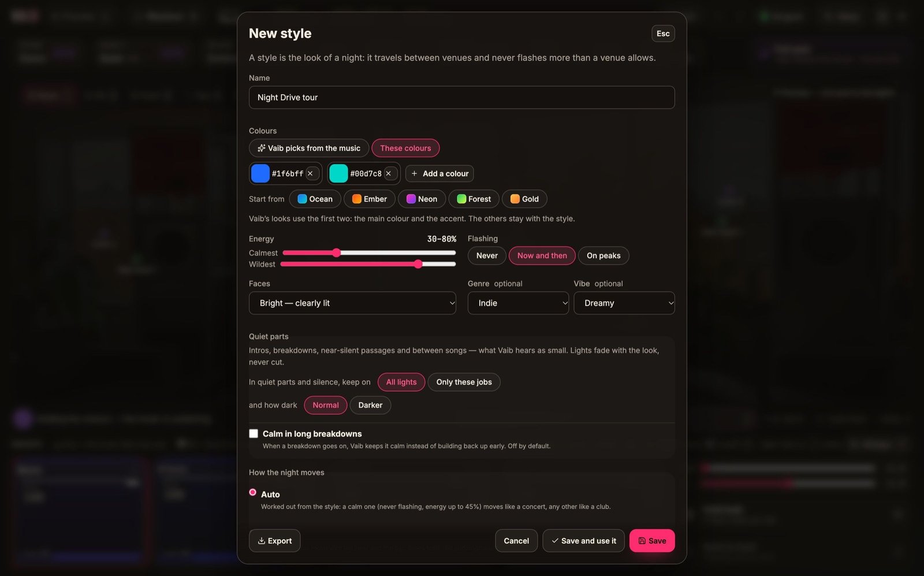The image size is (924, 576).
Task: Select Vaib picks from the music
Action: (309, 148)
